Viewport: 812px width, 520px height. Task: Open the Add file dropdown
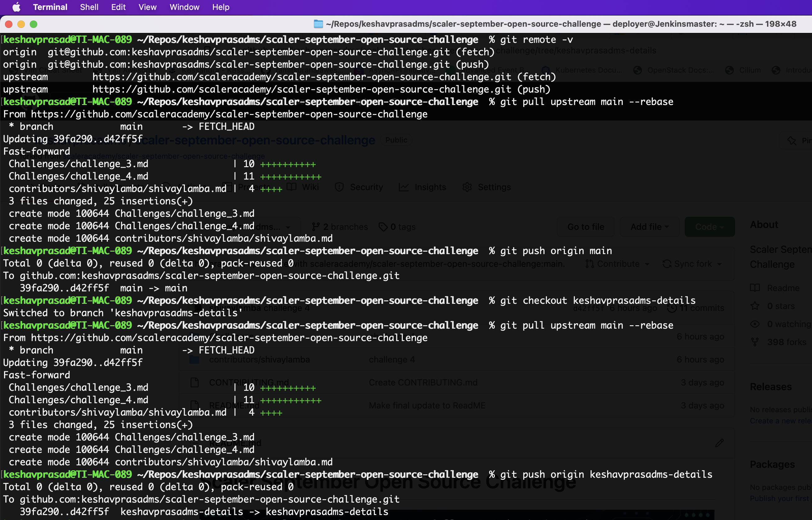tap(649, 226)
